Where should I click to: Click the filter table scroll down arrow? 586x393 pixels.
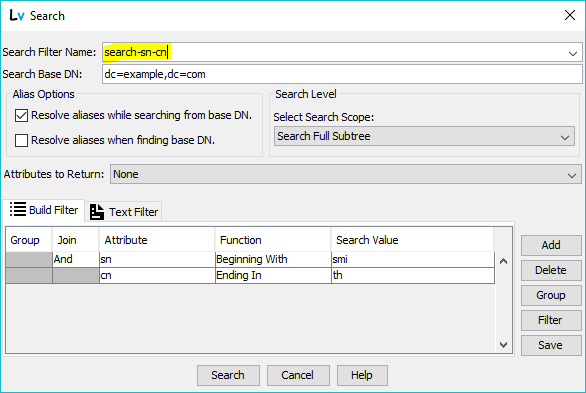503,344
